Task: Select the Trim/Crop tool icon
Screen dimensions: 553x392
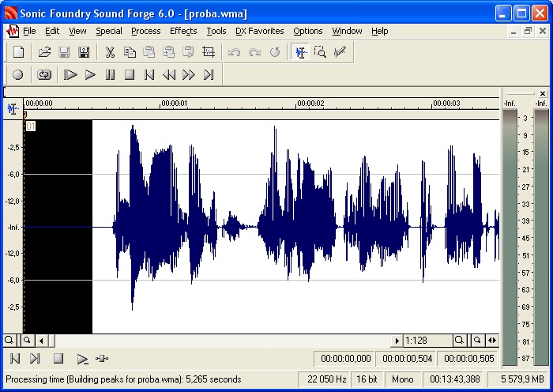Action: [x=209, y=52]
